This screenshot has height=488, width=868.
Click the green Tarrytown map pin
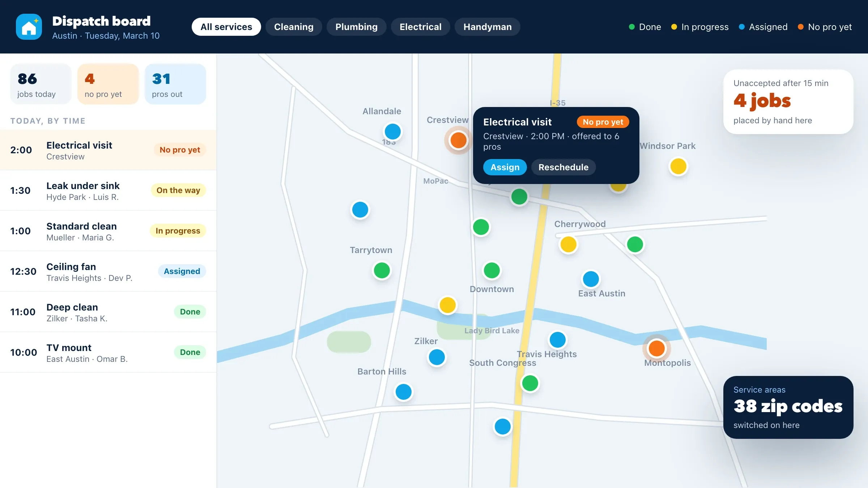382,270
